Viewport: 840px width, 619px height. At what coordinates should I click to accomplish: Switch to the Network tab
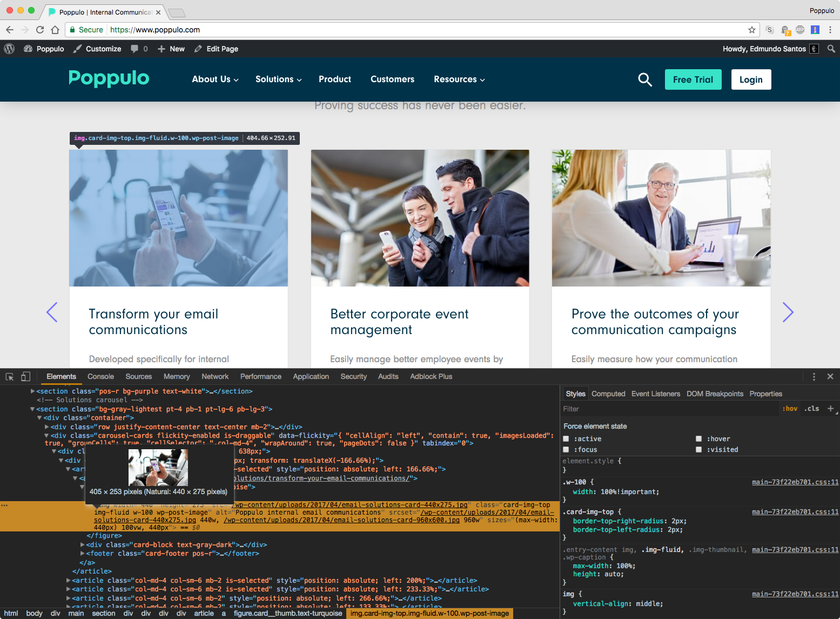(x=215, y=377)
